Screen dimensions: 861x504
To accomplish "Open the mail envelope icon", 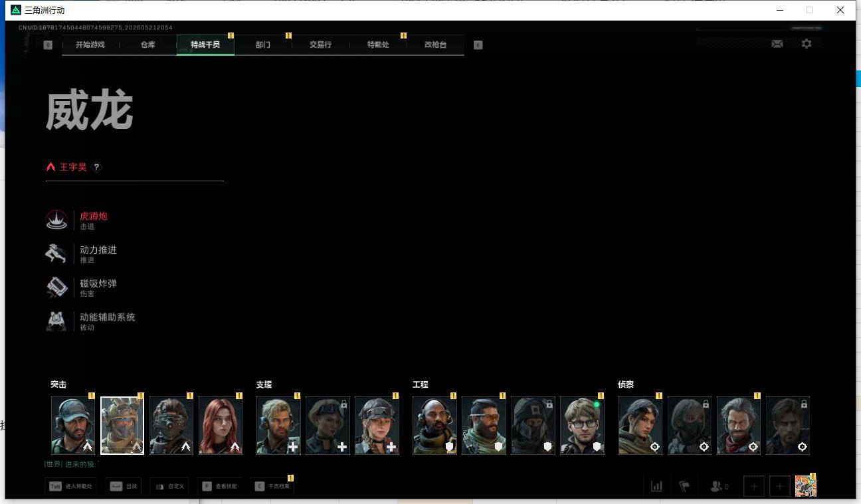I will 777,44.
